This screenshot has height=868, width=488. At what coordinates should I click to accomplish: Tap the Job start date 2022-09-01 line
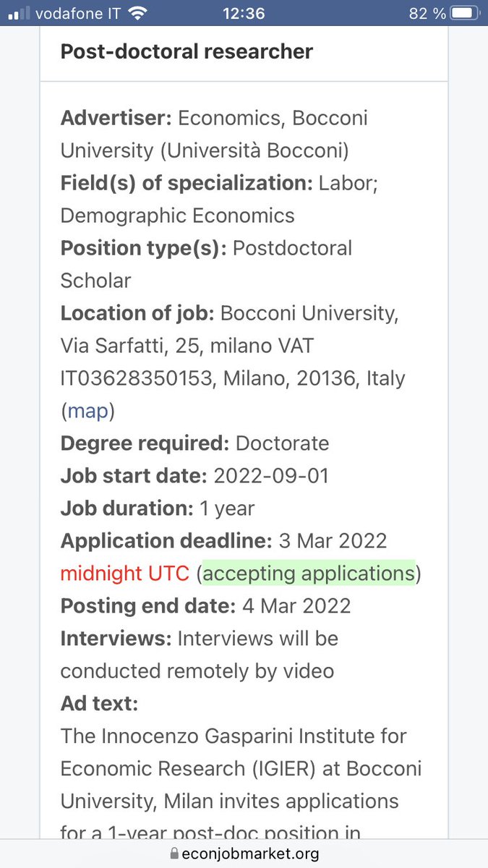coord(194,476)
